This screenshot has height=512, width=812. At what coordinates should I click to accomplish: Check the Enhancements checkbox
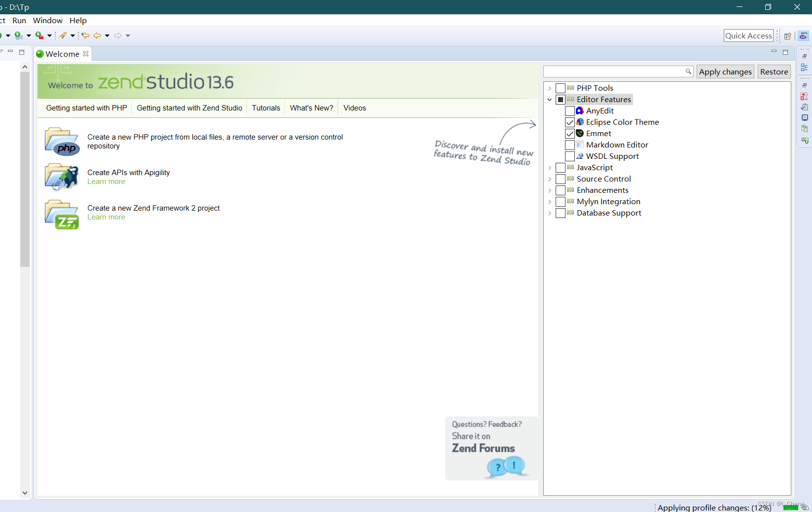tap(561, 190)
